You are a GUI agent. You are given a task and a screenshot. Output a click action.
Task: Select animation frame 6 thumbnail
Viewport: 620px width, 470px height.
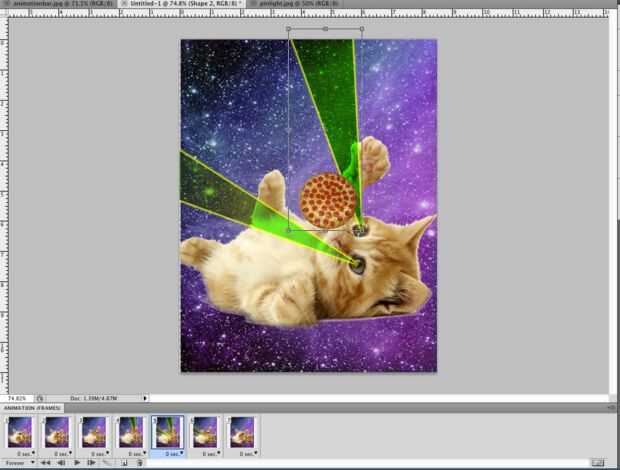point(205,432)
